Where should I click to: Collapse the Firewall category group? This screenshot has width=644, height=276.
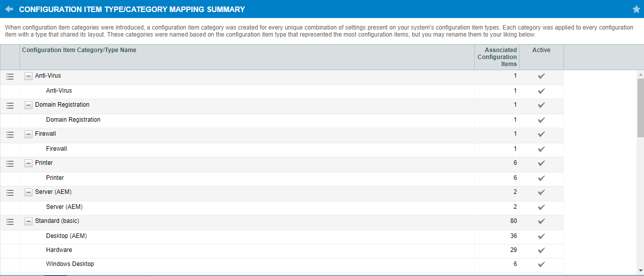pos(29,134)
